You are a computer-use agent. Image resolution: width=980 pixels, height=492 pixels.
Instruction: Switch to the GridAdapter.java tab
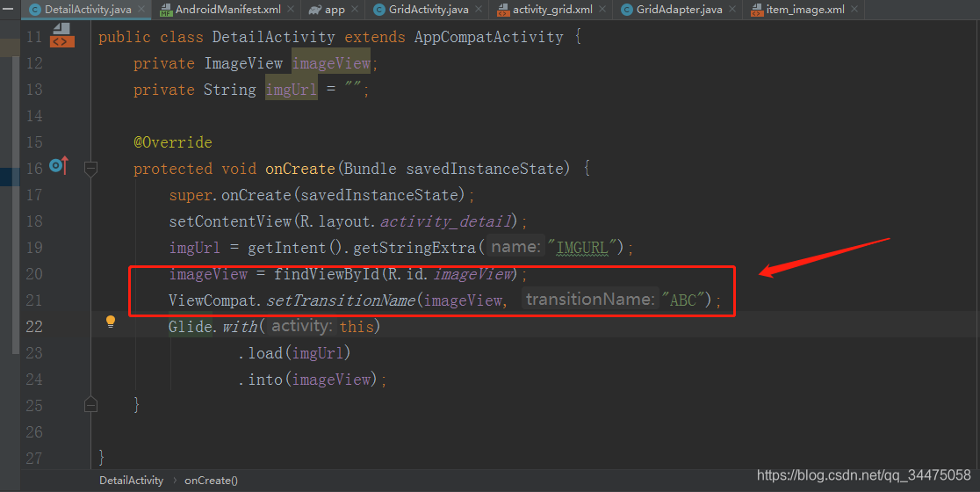click(679, 10)
